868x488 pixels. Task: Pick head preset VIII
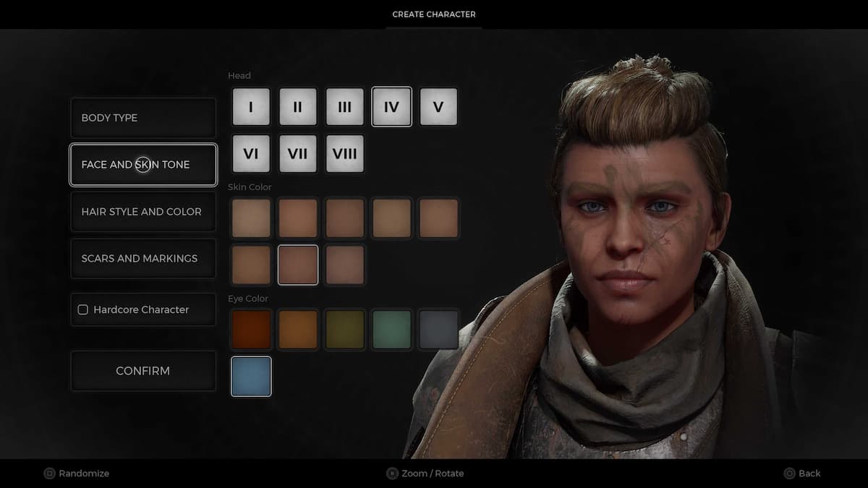344,153
